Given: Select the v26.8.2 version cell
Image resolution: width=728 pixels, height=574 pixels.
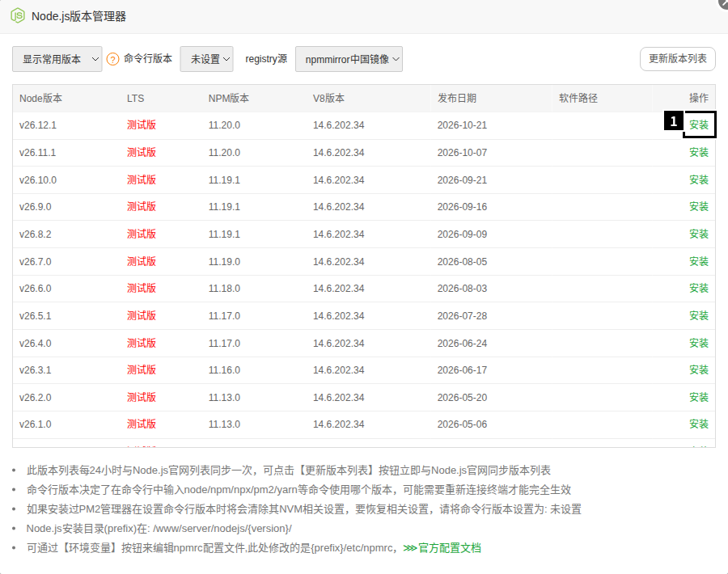Looking at the screenshot, I should click(x=36, y=234).
